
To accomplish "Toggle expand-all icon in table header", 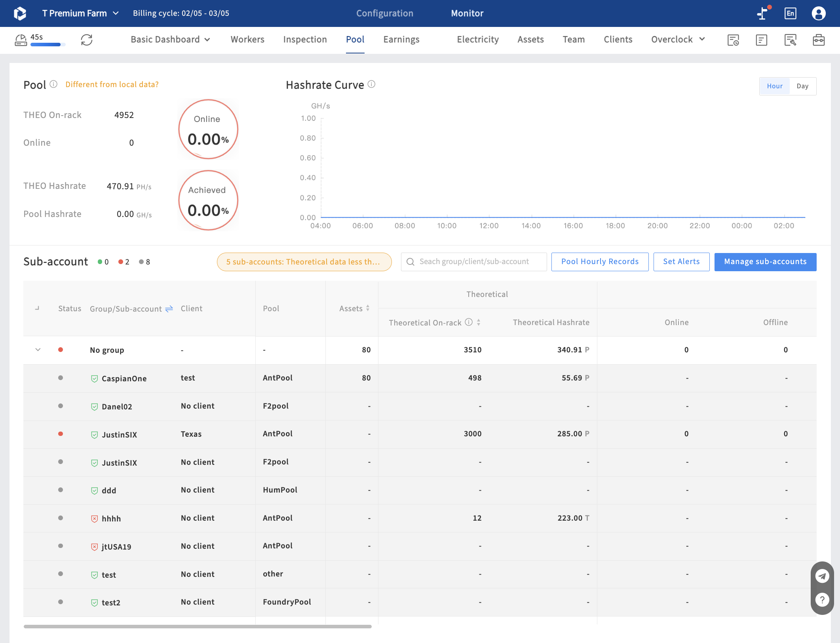I will point(37,308).
